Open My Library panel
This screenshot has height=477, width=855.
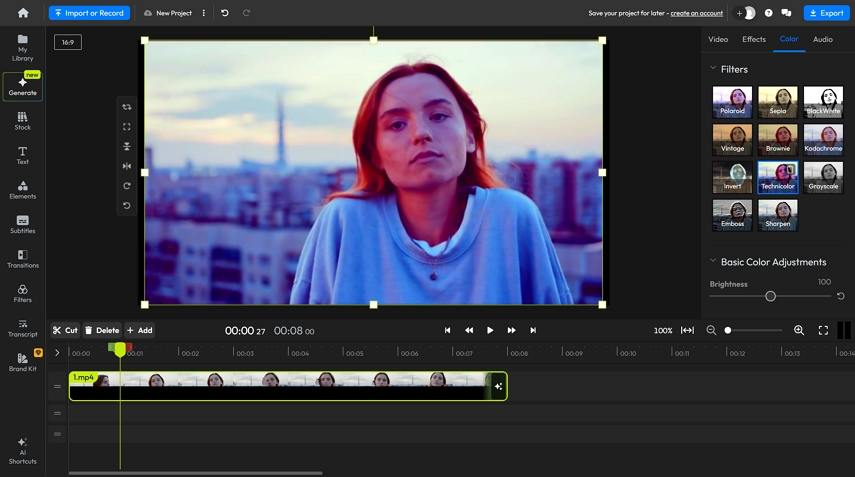[x=22, y=48]
